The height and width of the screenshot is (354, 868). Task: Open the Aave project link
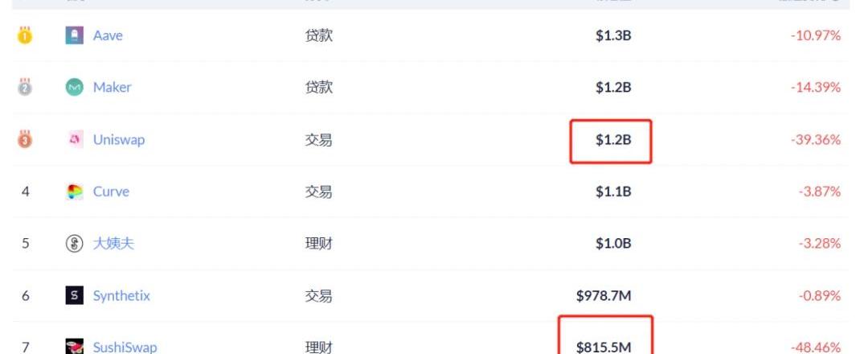tap(108, 35)
